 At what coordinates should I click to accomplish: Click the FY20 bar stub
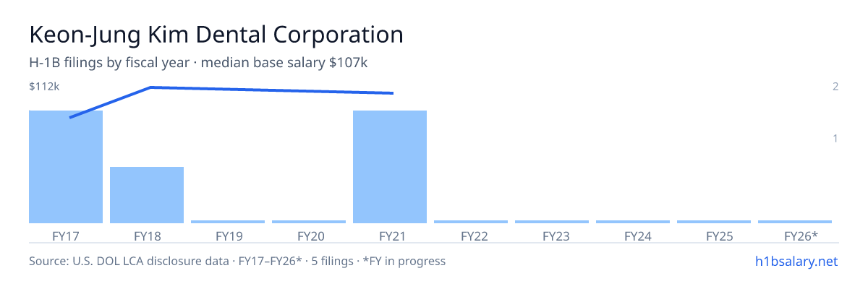pyautogui.click(x=309, y=222)
